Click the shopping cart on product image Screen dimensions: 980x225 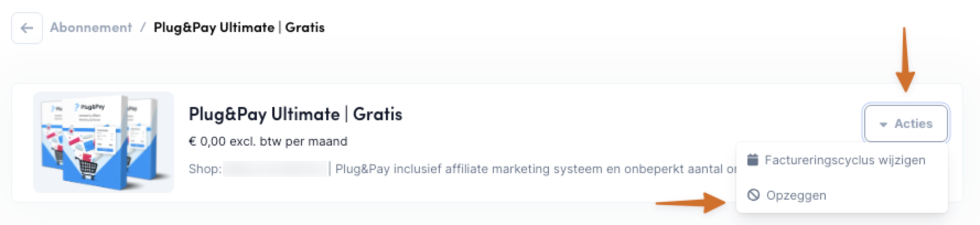[88, 168]
